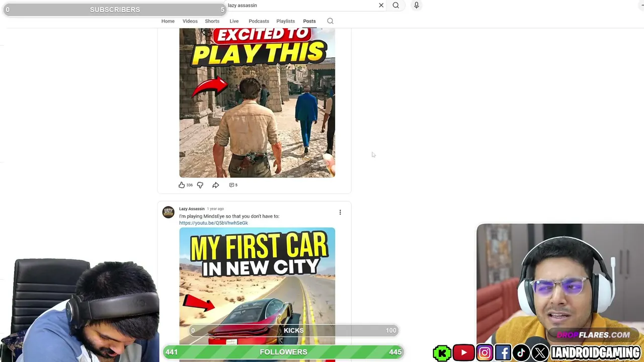Select the Podcasts tab
Image resolution: width=644 pixels, height=362 pixels.
(259, 21)
